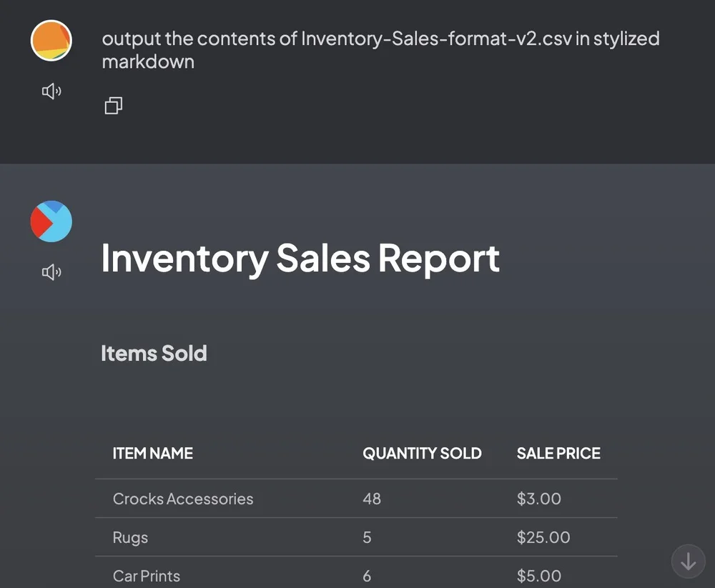The width and height of the screenshot is (715, 588).
Task: Click the Items Sold subheading
Action: [x=154, y=353]
